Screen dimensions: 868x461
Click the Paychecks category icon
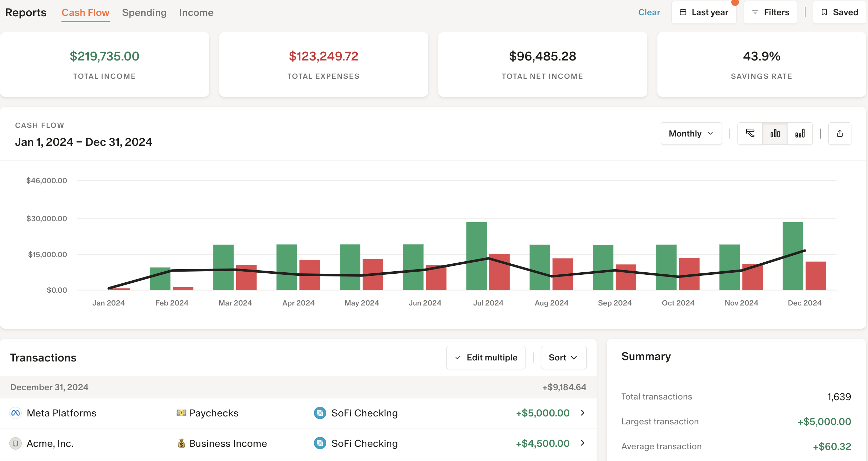181,413
